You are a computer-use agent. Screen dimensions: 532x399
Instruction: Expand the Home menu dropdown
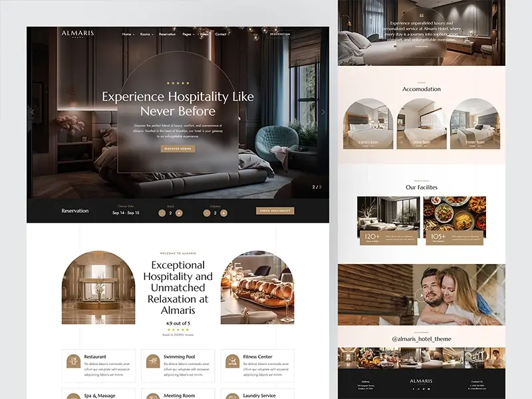128,34
